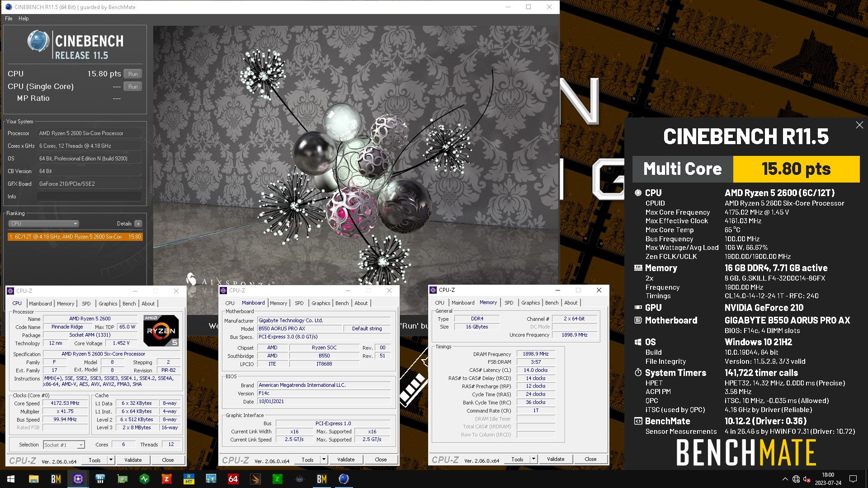Switch to the purple CPU-Z taskbar icon

pos(78,479)
